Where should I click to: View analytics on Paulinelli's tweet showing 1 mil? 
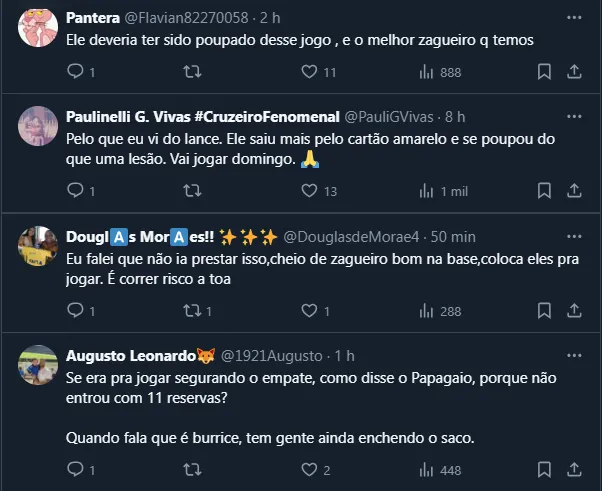click(x=439, y=191)
